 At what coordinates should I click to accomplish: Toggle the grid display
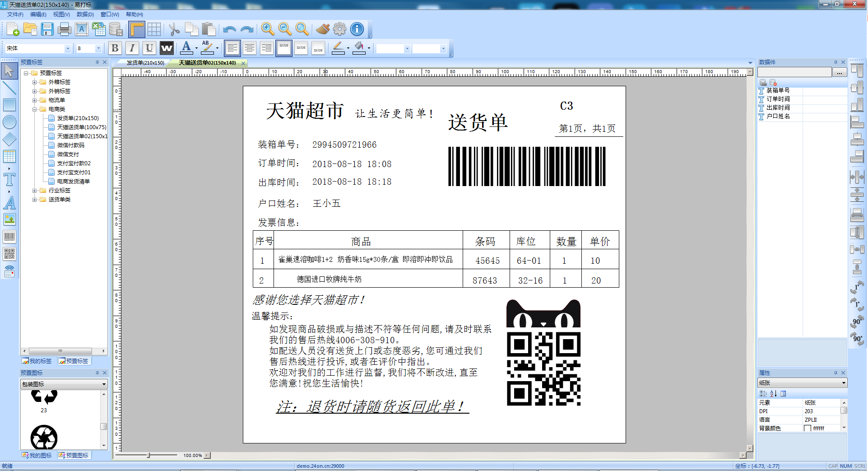(x=154, y=29)
